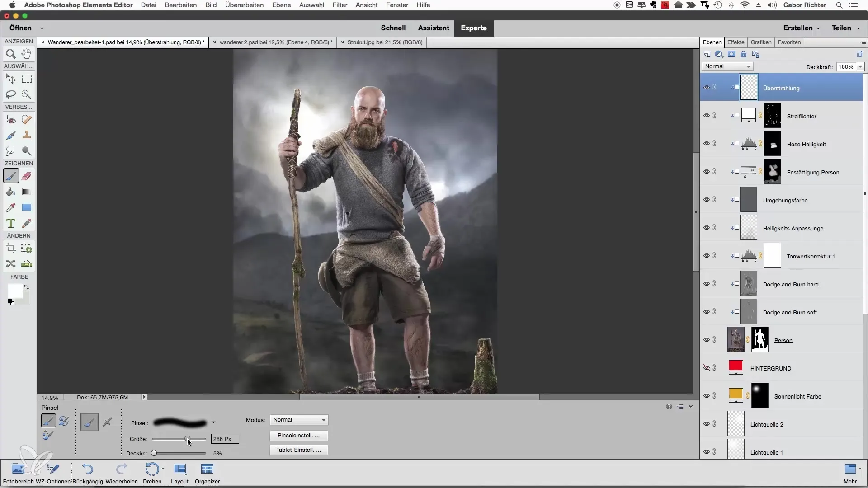Select the Recompose tool
Viewport: 868px width, 488px height.
tap(27, 249)
